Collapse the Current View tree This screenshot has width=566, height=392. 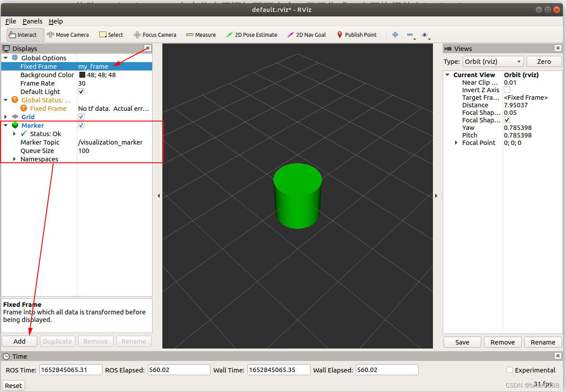click(x=448, y=74)
